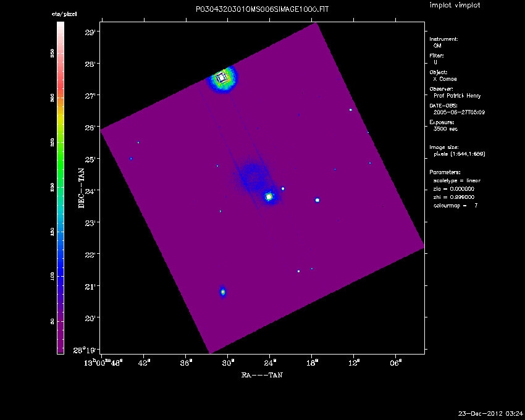Select the 'Observer:' label
The height and width of the screenshot is (420, 525).
(441, 89)
